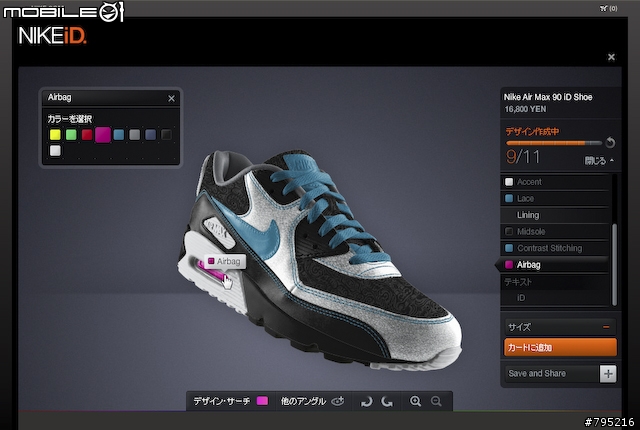Click the デザイン作成中 heading
Image resolution: width=640 pixels, height=430 pixels.
click(532, 131)
